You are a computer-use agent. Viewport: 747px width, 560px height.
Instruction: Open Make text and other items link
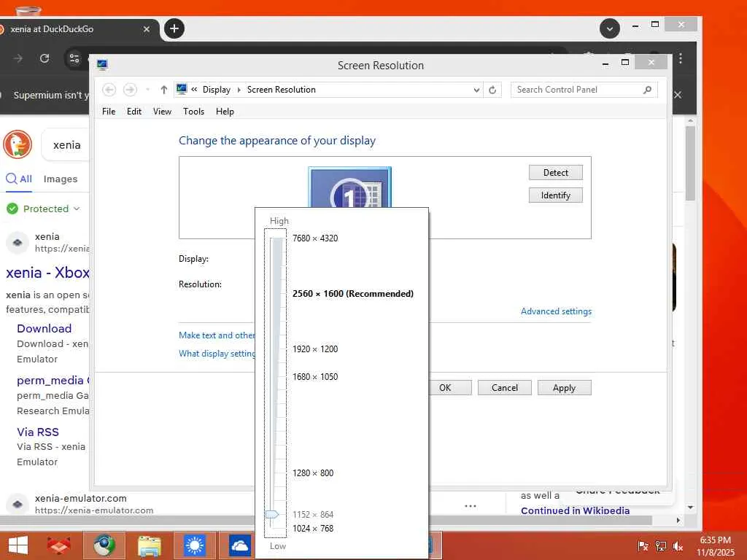click(217, 335)
